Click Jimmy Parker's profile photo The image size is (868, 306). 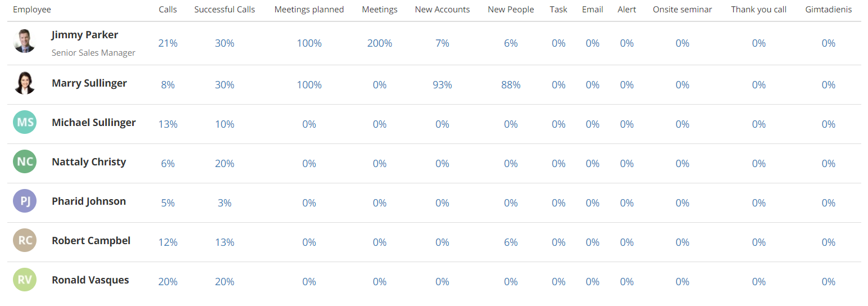click(25, 41)
